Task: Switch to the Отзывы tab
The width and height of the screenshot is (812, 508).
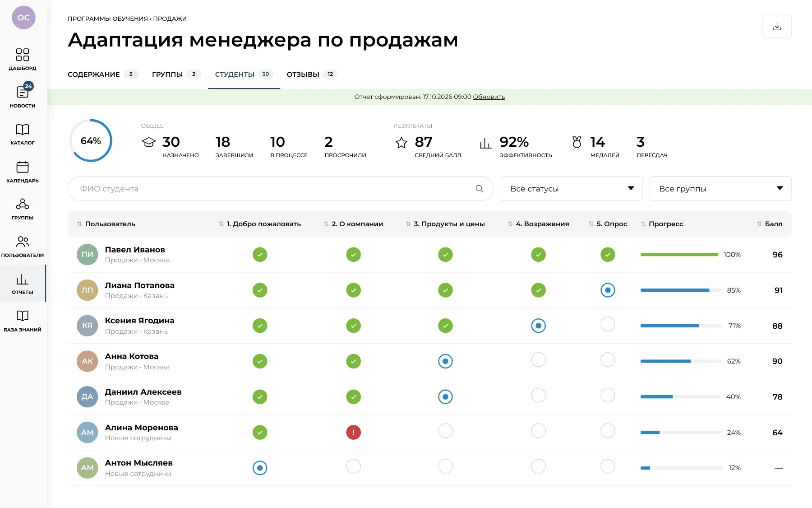Action: (x=311, y=74)
